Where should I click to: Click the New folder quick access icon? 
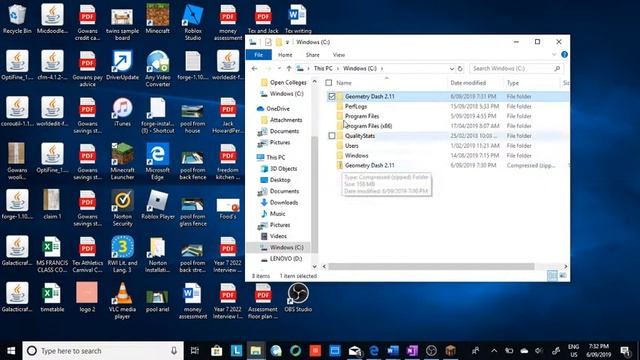point(278,42)
